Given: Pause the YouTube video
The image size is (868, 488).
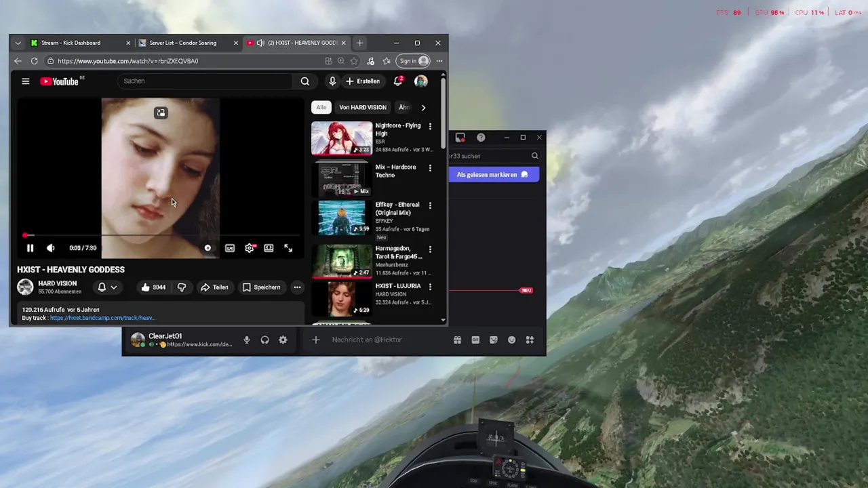Looking at the screenshot, I should tap(30, 248).
